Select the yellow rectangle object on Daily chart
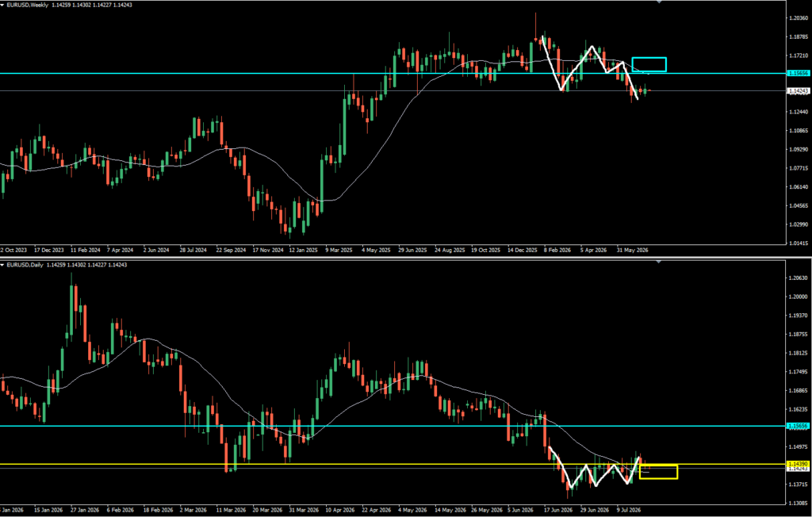The width and height of the screenshot is (812, 517). pyautogui.click(x=658, y=472)
